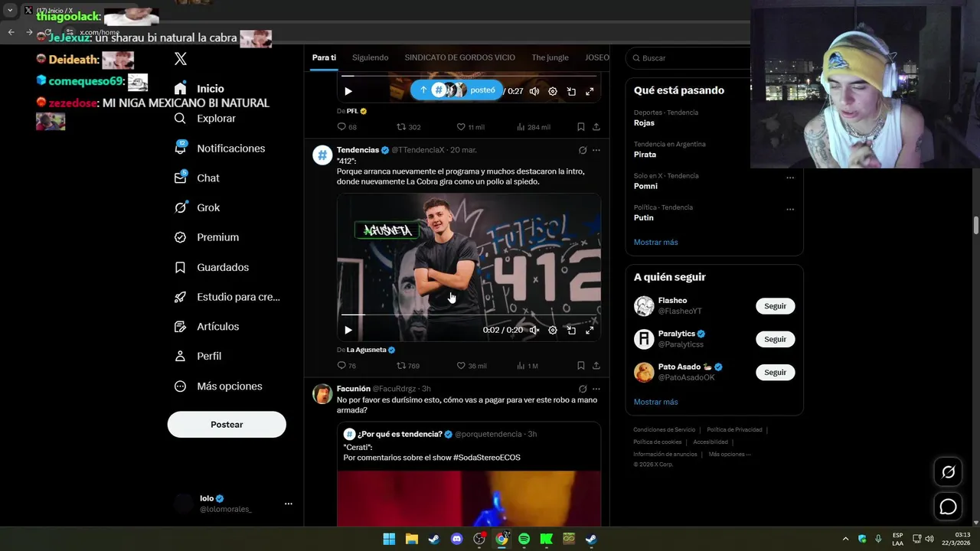Viewport: 980px width, 551px height.
Task: Open Grok explain on Facunión post
Action: [x=583, y=389]
